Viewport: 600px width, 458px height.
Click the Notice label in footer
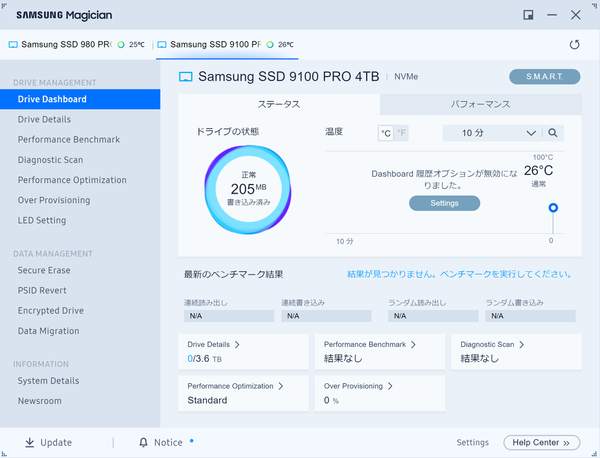tap(168, 443)
